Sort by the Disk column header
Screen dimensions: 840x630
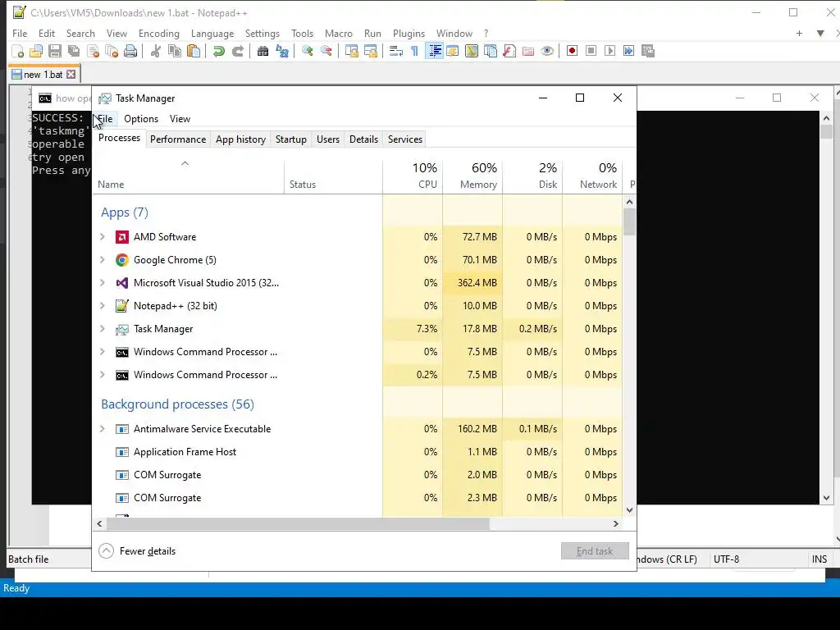[533, 176]
